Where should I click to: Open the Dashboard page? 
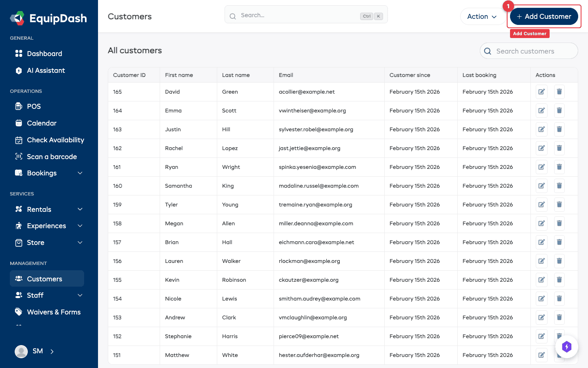(x=44, y=54)
